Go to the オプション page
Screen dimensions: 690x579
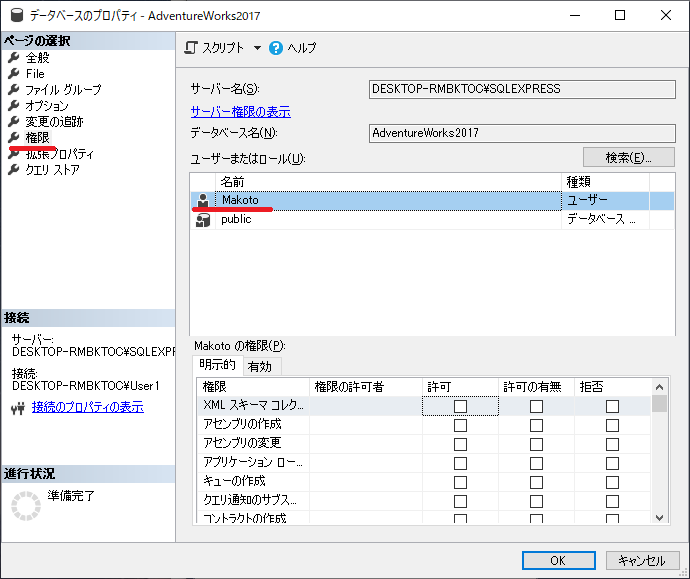tap(47, 106)
